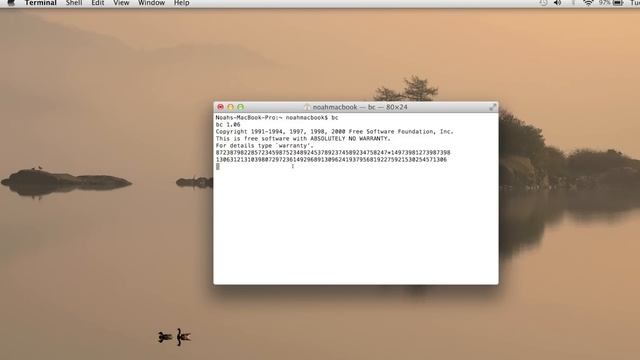Open the Window menu

(151, 3)
